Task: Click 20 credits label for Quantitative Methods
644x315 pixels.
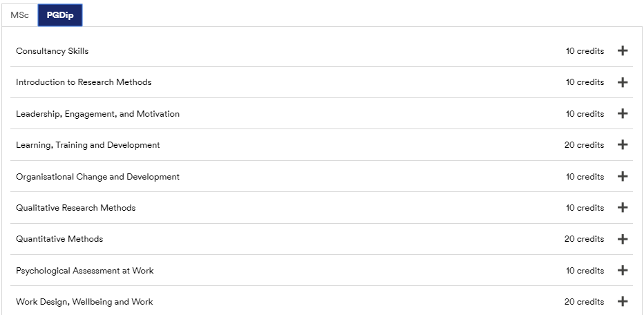Action: tap(584, 239)
